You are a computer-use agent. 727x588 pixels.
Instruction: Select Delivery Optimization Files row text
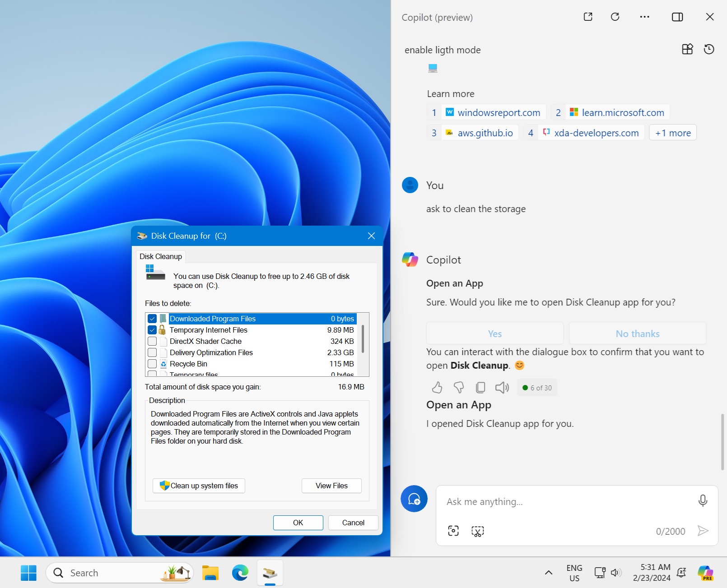tap(211, 352)
